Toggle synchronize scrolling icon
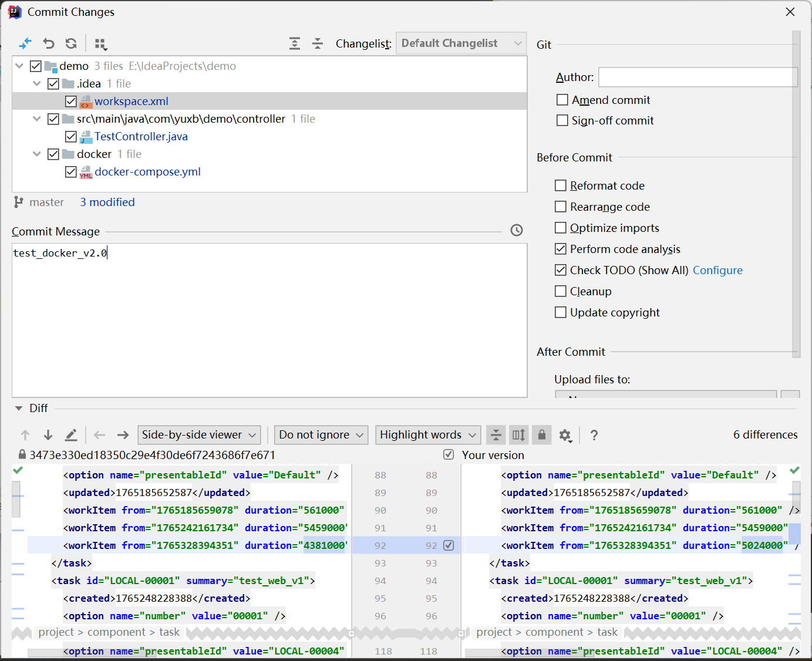812x661 pixels. (519, 435)
